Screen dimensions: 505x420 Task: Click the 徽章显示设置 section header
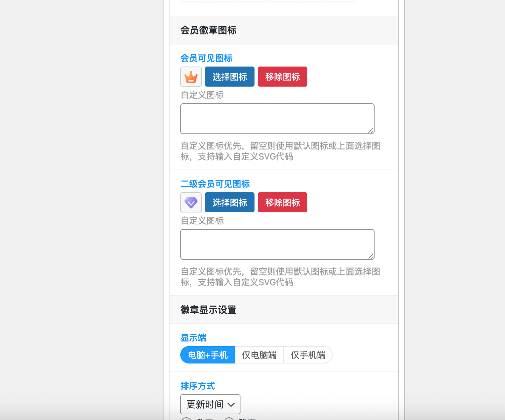[208, 310]
